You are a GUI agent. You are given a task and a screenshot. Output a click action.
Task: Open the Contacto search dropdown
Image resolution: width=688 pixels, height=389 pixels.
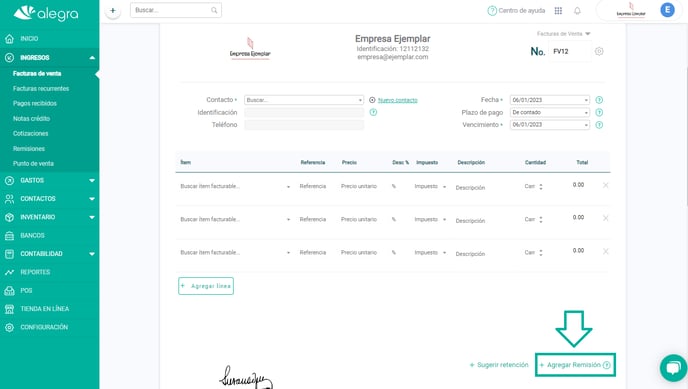304,100
